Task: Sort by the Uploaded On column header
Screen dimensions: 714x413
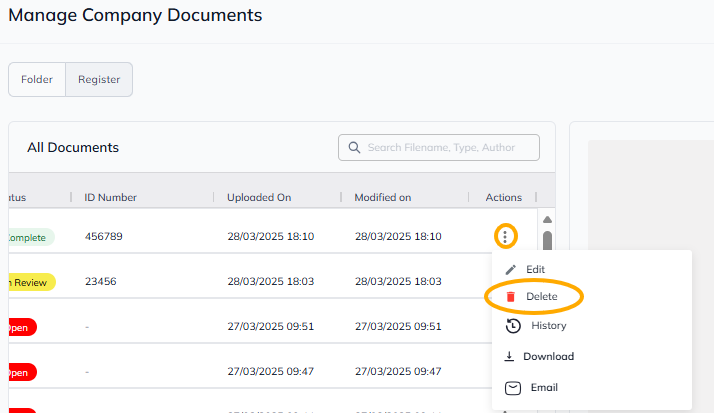Action: [258, 197]
